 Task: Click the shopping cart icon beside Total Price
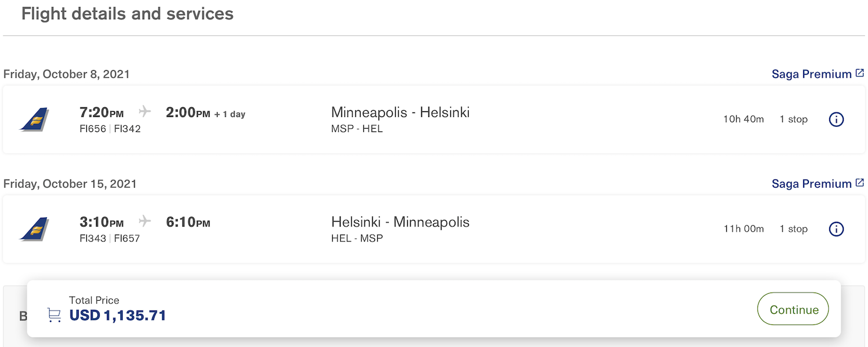[54, 313]
